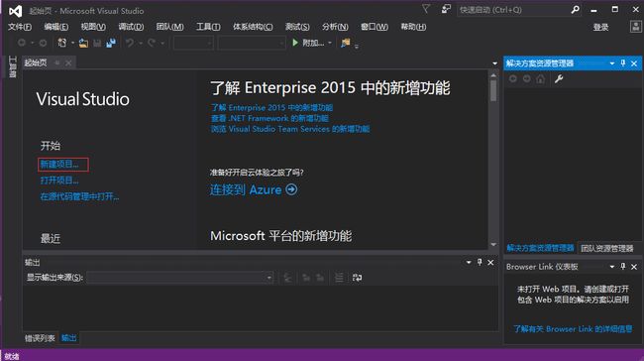644x361 pixels.
Task: Open the toolbar overflow options arrow
Action: point(356,46)
